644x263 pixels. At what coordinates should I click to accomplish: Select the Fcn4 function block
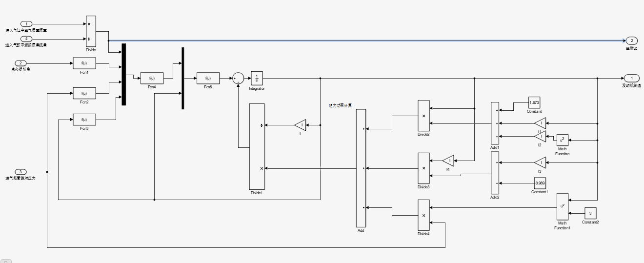coord(152,78)
